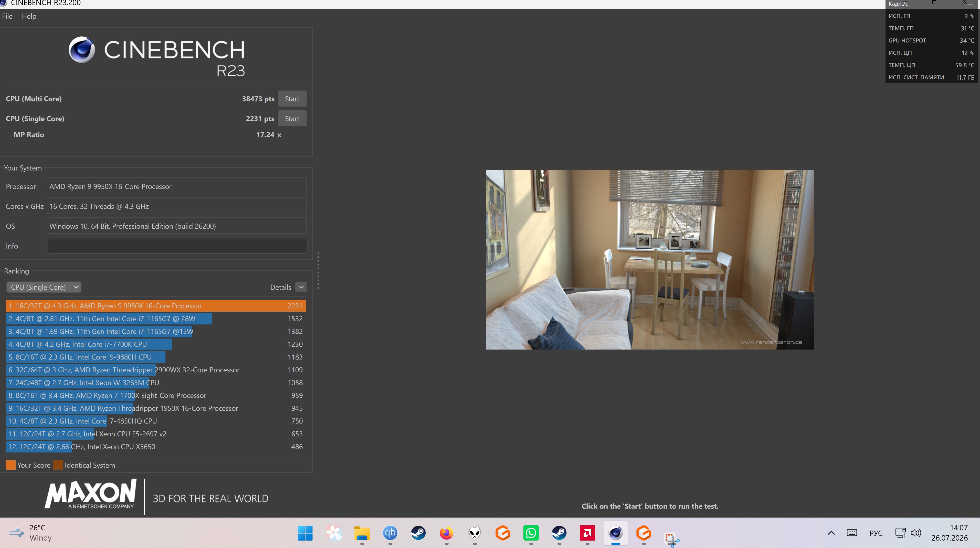Open the Steam icon next to qBittorrent
Screen dimensions: 980x548
(x=418, y=533)
